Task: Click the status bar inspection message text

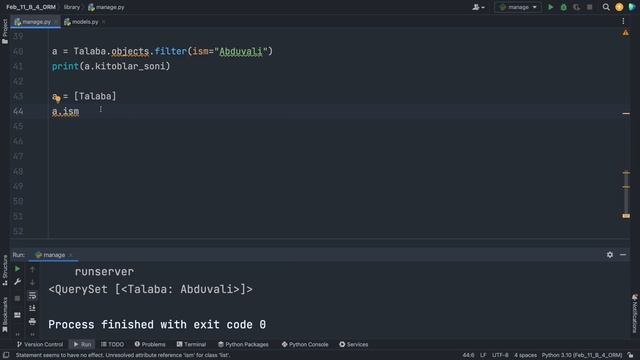Action: click(123, 355)
